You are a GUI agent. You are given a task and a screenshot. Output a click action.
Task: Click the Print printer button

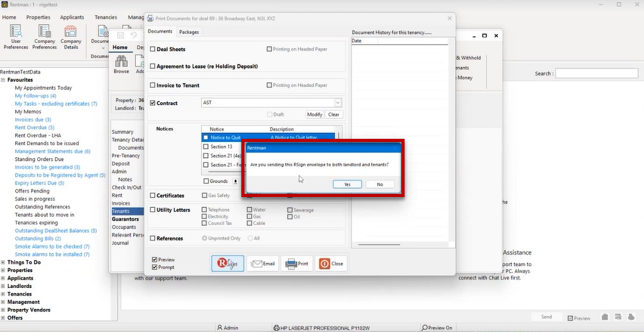tap(296, 264)
